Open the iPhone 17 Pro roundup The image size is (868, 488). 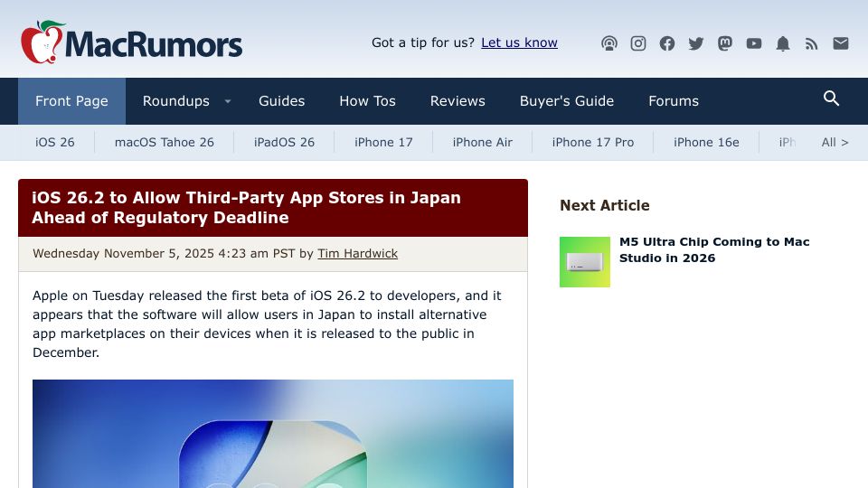click(593, 142)
